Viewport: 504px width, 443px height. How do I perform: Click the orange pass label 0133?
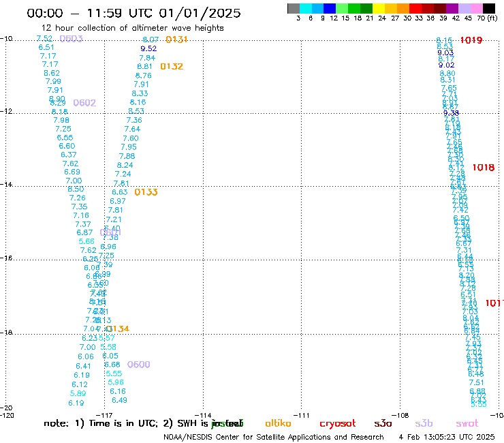coord(146,192)
